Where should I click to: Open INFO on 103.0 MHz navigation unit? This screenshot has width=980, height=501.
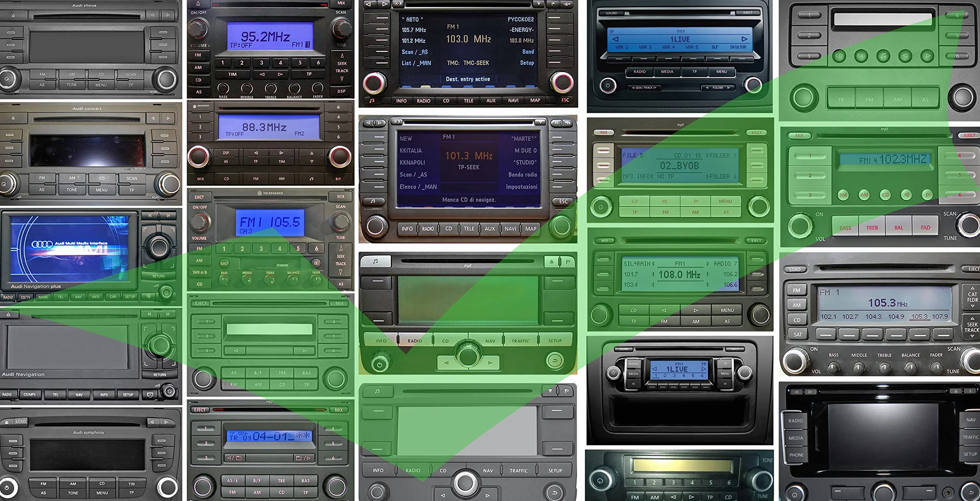pos(401,101)
